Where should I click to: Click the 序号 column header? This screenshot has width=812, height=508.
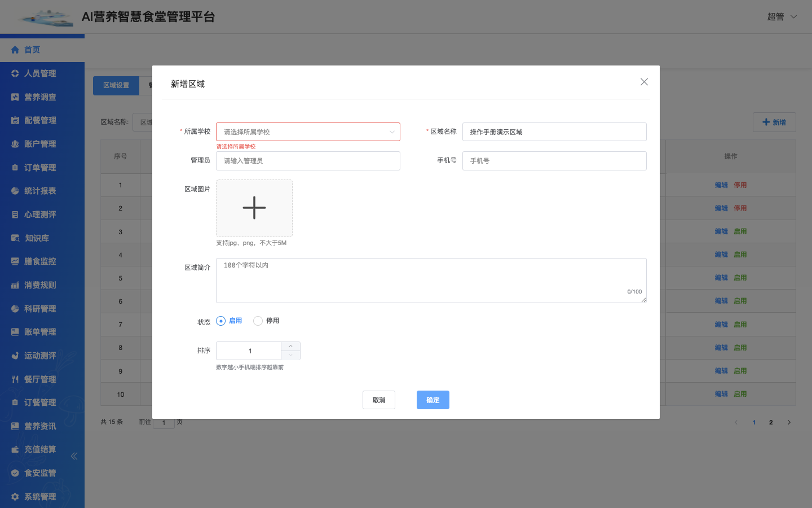(120, 156)
